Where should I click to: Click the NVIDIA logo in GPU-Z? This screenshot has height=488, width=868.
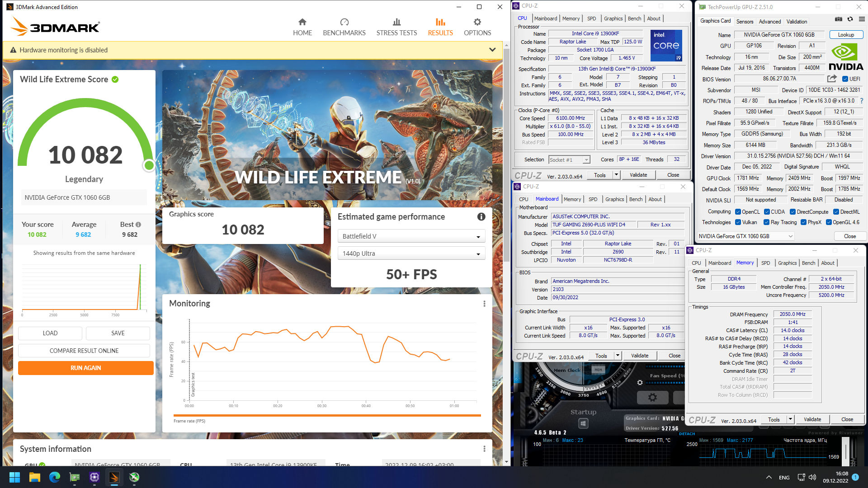coord(846,57)
